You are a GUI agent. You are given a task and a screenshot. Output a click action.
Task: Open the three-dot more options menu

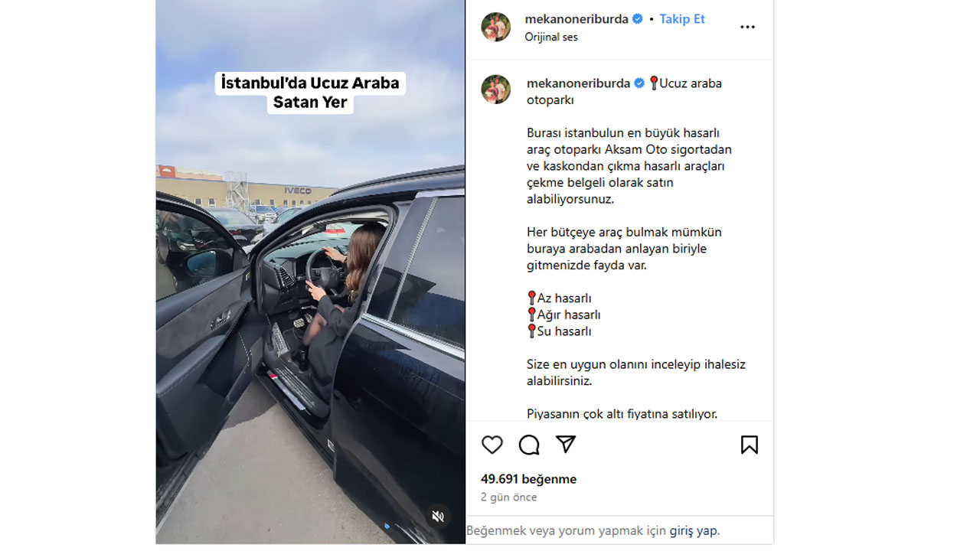748,27
